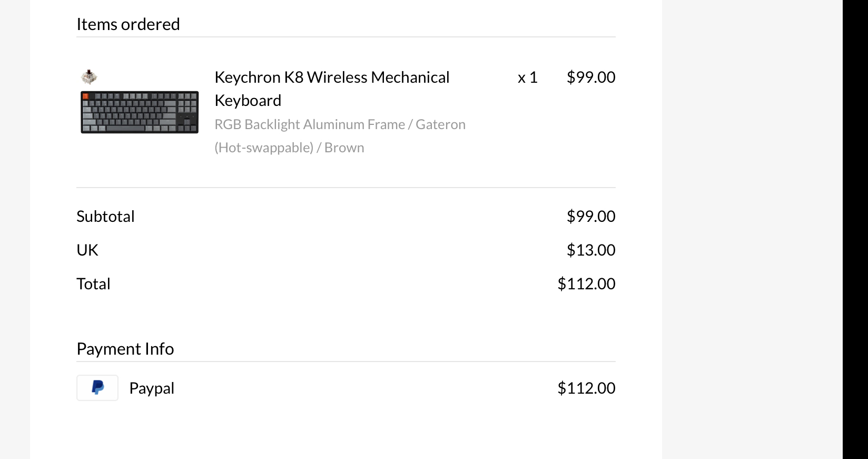The image size is (868, 459).
Task: Select the $13.00 shipping cost
Action: click(x=590, y=250)
